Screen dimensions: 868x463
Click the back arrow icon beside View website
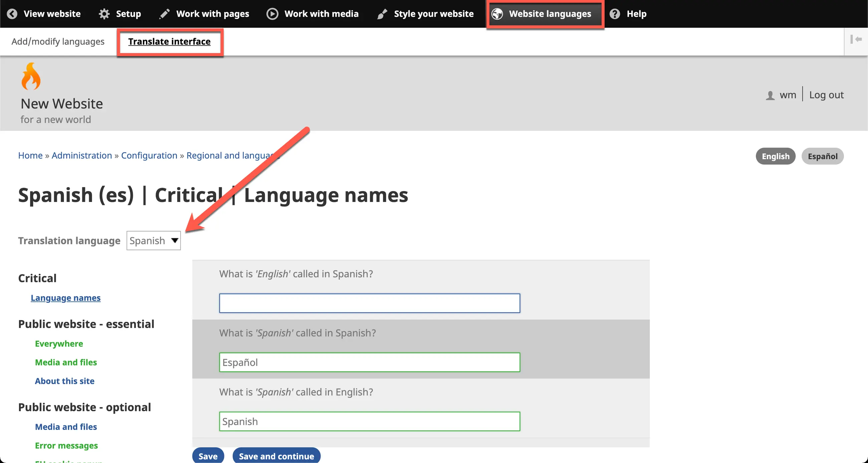click(12, 14)
